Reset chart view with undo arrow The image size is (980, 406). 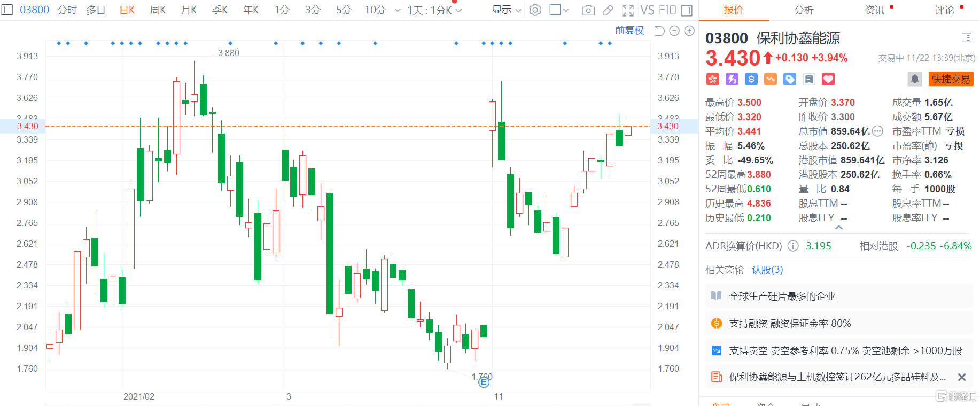point(659,31)
